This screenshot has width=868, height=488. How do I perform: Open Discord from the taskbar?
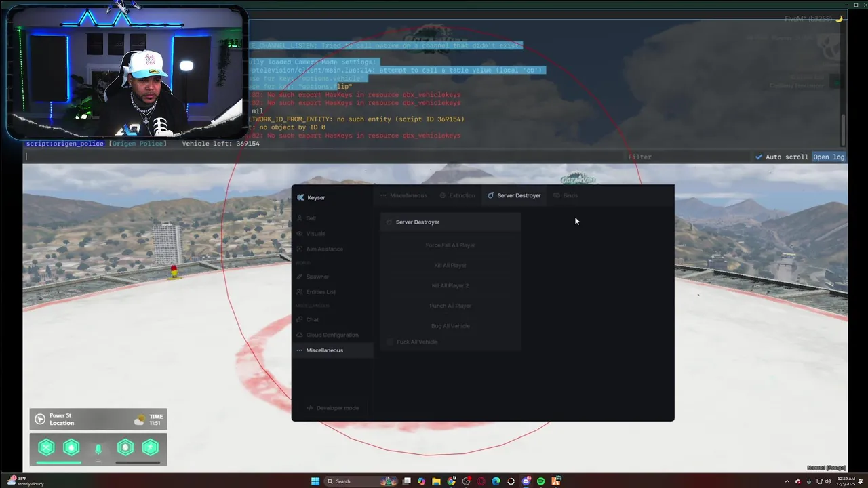click(526, 481)
